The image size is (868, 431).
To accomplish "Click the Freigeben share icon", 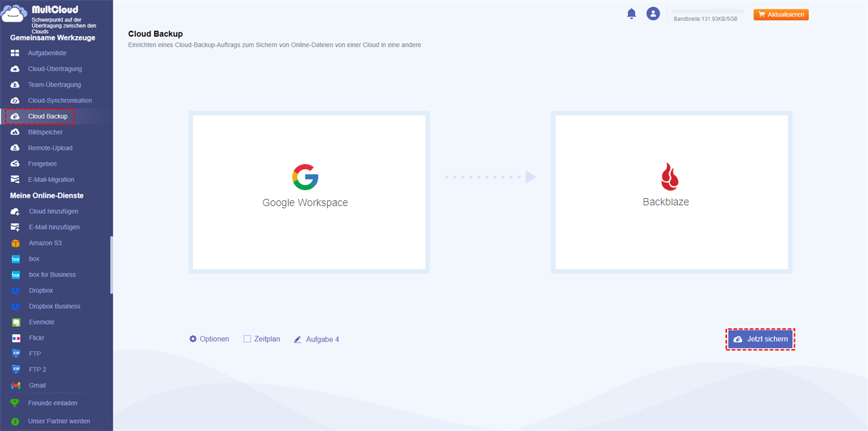I will point(15,164).
